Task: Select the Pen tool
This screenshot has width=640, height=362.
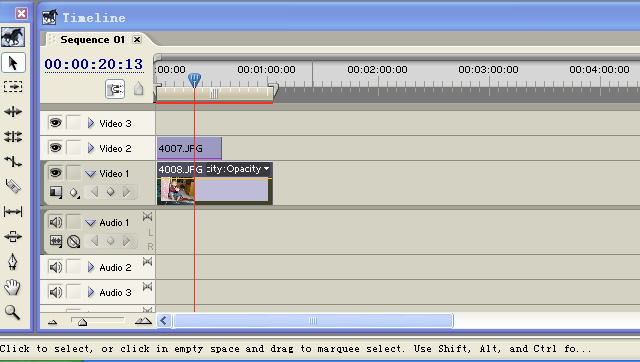Action: [x=13, y=262]
